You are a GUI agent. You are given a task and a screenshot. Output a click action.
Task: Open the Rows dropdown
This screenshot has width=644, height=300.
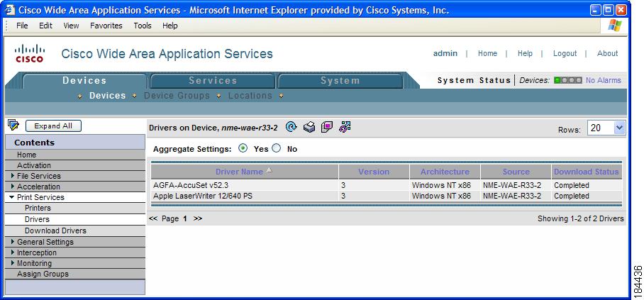(x=619, y=128)
